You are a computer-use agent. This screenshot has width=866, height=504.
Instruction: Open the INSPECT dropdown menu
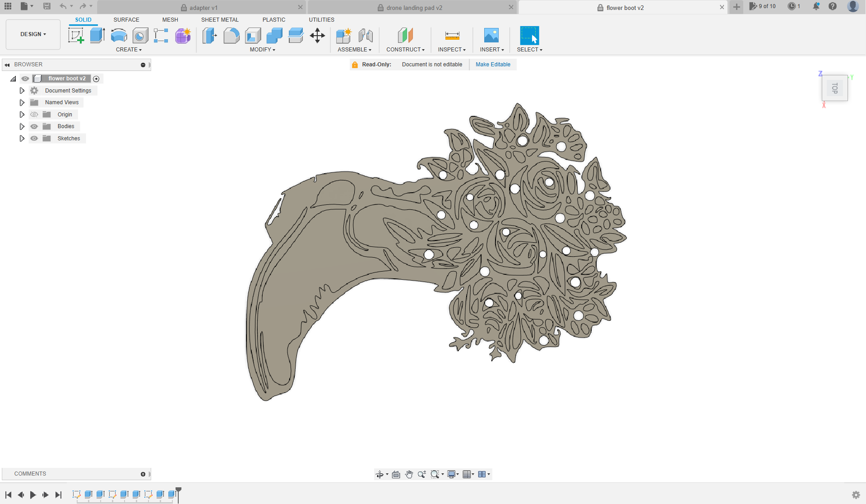coord(452,50)
